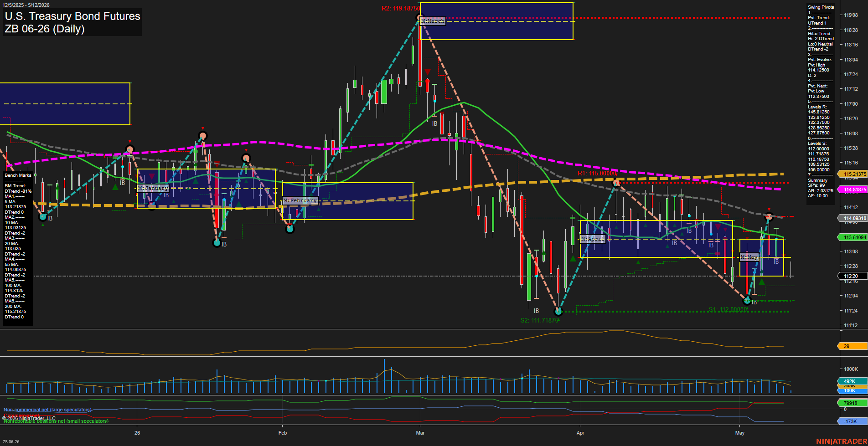The width and height of the screenshot is (868, 446).
Task: Click the 12/5/2025 - 5/12/2026 date range
Action: coord(26,5)
